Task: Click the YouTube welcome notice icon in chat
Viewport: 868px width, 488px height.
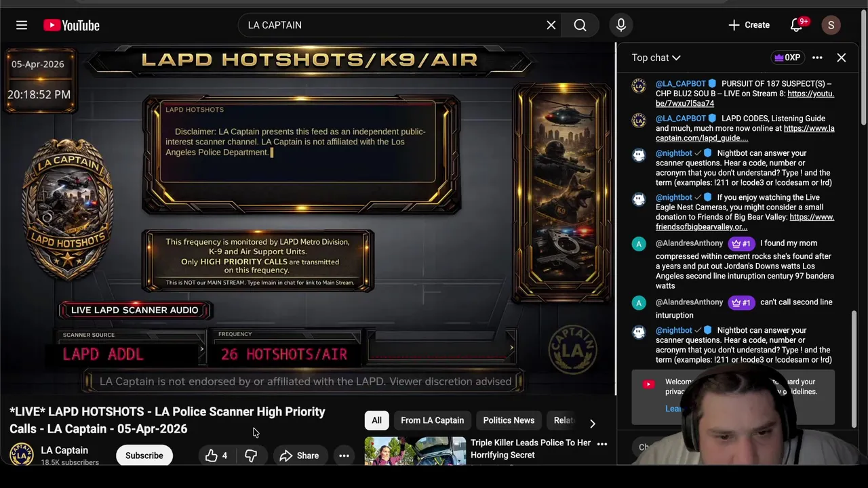Action: 649,384
